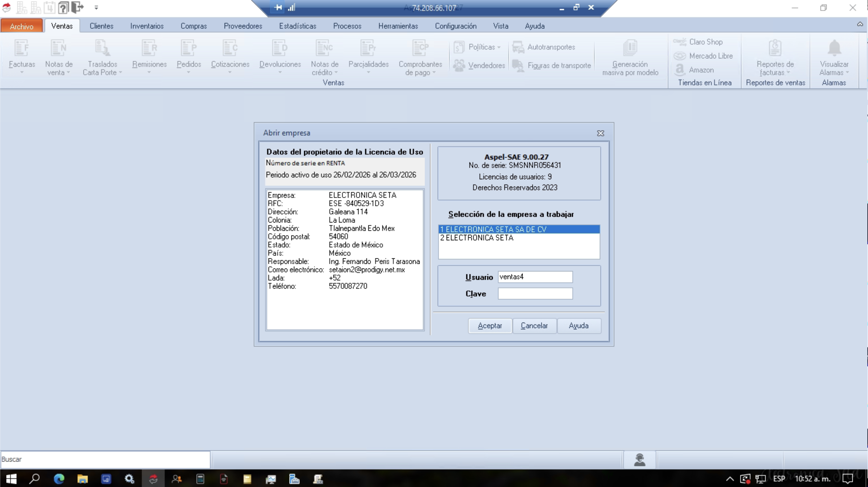Switch to the Inventarios tab
The height and width of the screenshot is (487, 868).
tap(147, 26)
